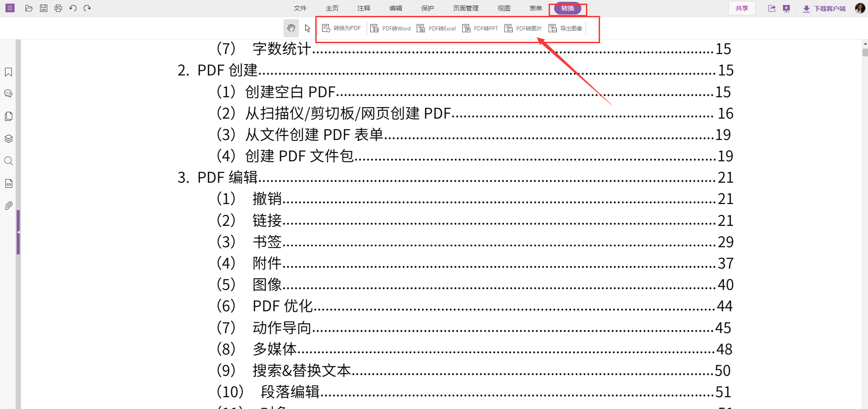Toggle the page thumbnails panel
Viewport: 868px width, 409px height.
pyautogui.click(x=8, y=116)
